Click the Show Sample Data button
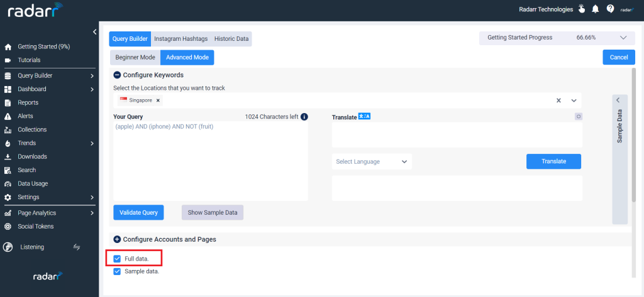The height and width of the screenshot is (297, 644). [213, 212]
